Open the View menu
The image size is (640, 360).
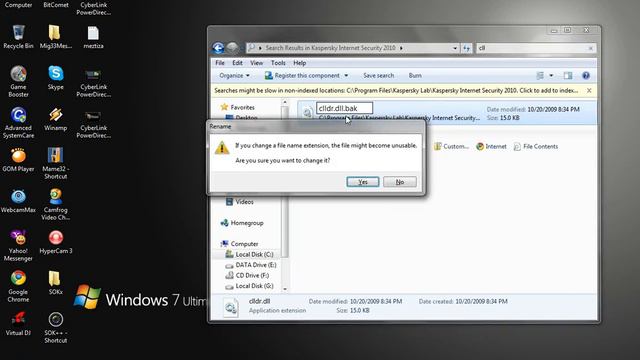click(256, 63)
